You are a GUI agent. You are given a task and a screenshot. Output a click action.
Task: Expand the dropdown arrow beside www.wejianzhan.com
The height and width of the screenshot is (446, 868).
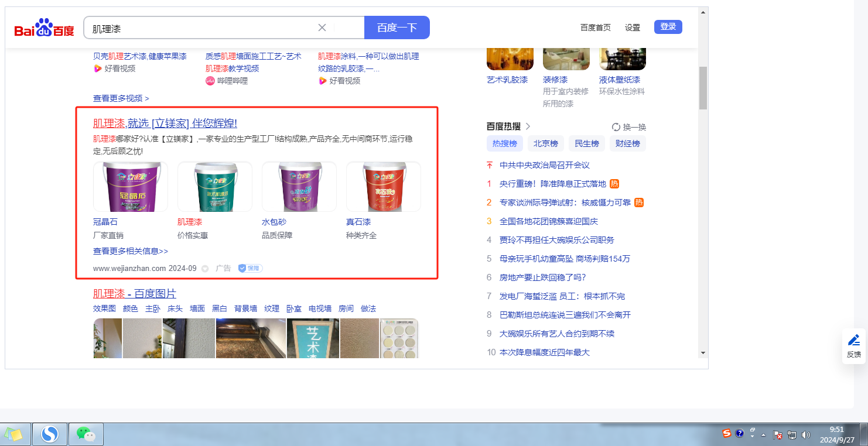pos(205,269)
